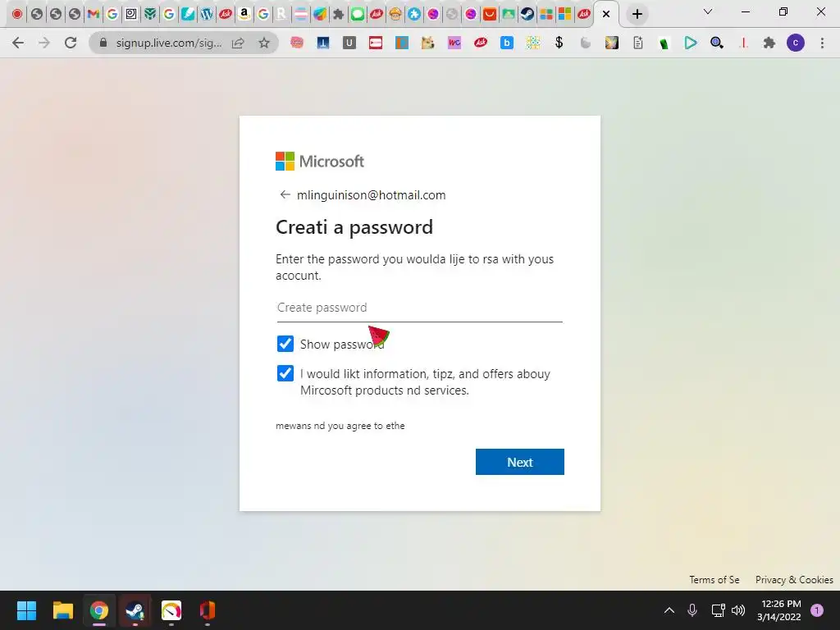The image size is (840, 630).
Task: Click the WC extension icon
Action: [x=454, y=43]
